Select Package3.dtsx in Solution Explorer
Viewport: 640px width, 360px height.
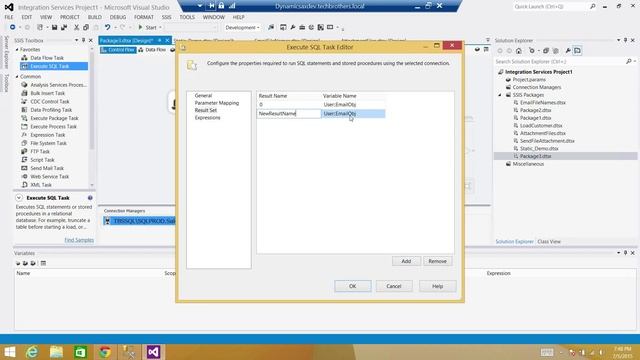pyautogui.click(x=536, y=156)
